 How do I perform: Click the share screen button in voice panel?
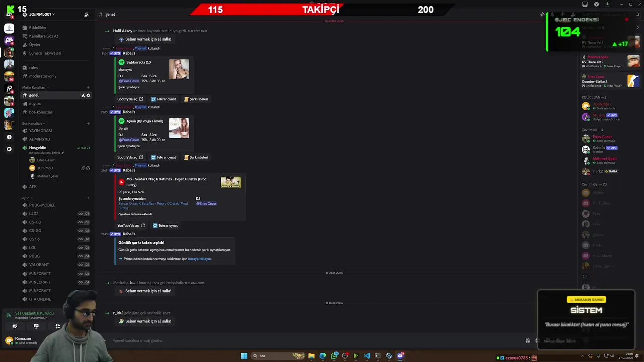click(36, 326)
